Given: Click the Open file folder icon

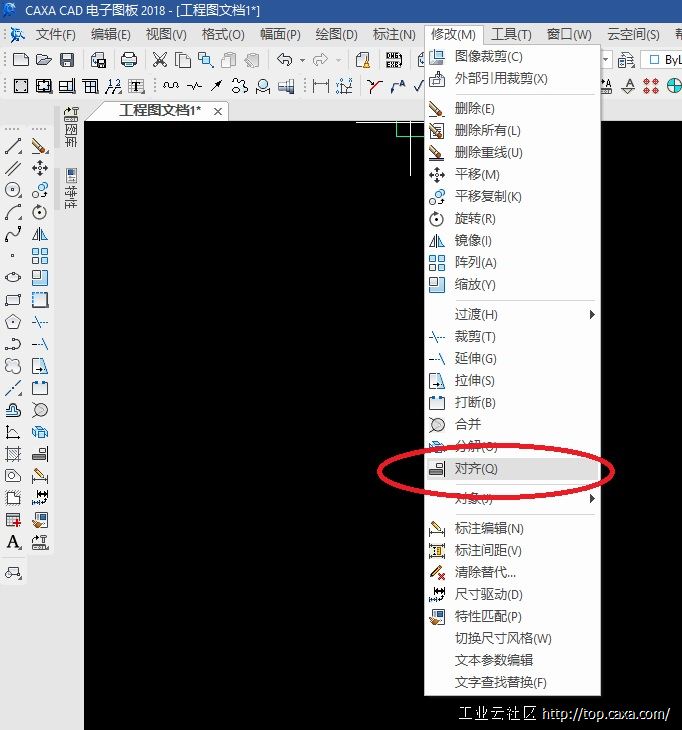Looking at the screenshot, I should coord(43,60).
